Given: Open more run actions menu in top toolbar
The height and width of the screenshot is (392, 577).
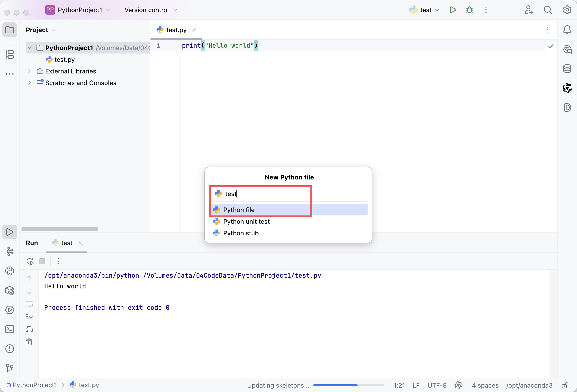Looking at the screenshot, I should pos(486,10).
